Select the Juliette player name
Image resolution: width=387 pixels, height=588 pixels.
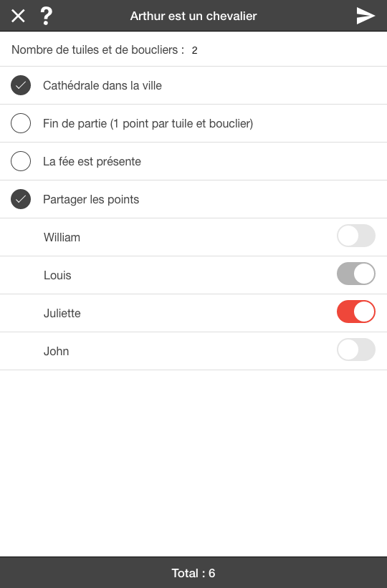pos(62,313)
